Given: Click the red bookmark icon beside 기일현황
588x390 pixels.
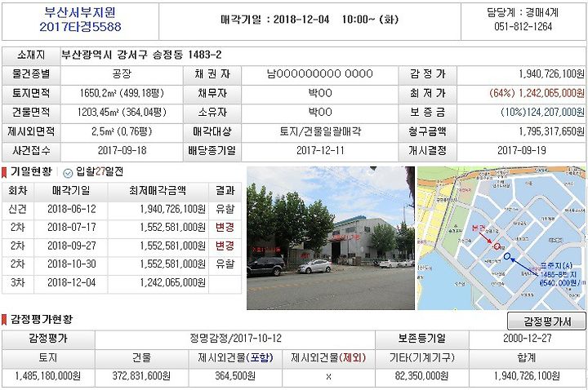Looking at the screenshot, I should [x=4, y=172].
